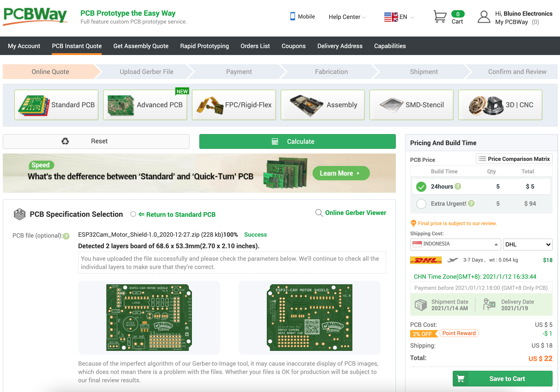Switch to the Advanced PCB tab

[145, 105]
